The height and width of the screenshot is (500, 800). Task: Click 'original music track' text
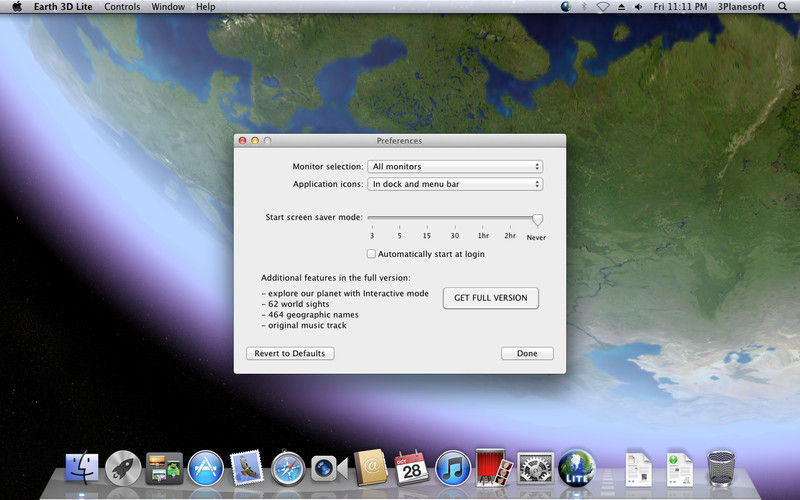pyautogui.click(x=307, y=326)
